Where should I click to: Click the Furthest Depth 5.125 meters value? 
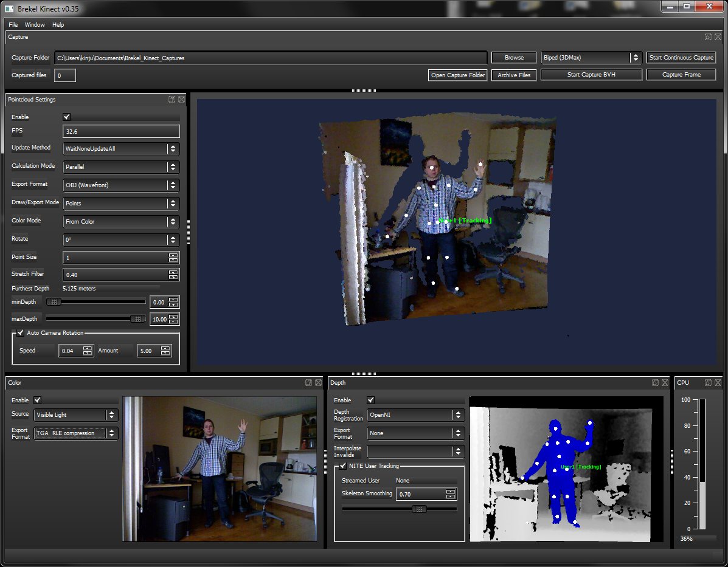(79, 288)
